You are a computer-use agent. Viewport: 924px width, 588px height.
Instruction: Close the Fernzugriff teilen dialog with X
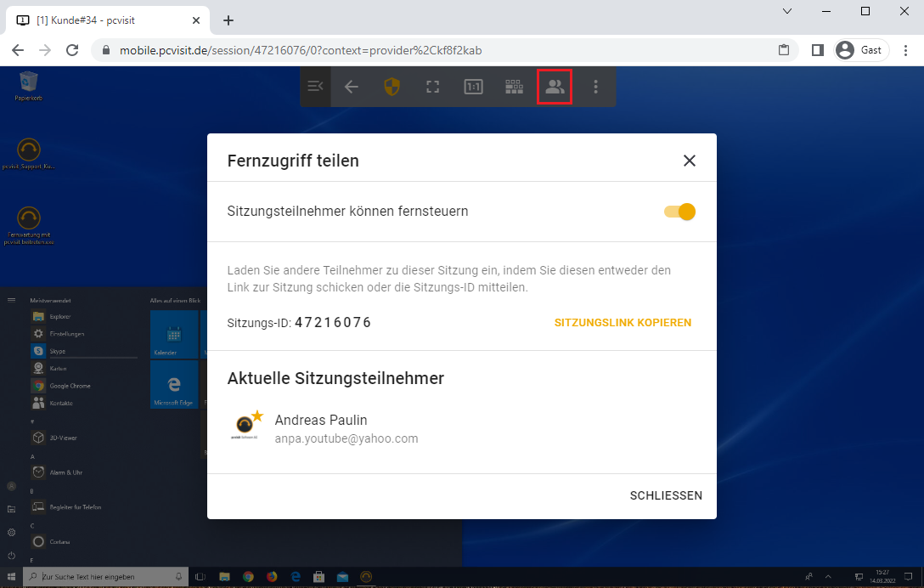click(x=689, y=161)
